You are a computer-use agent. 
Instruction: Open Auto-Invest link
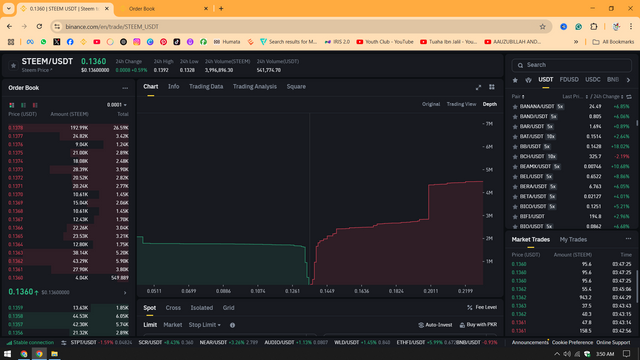pyautogui.click(x=435, y=325)
